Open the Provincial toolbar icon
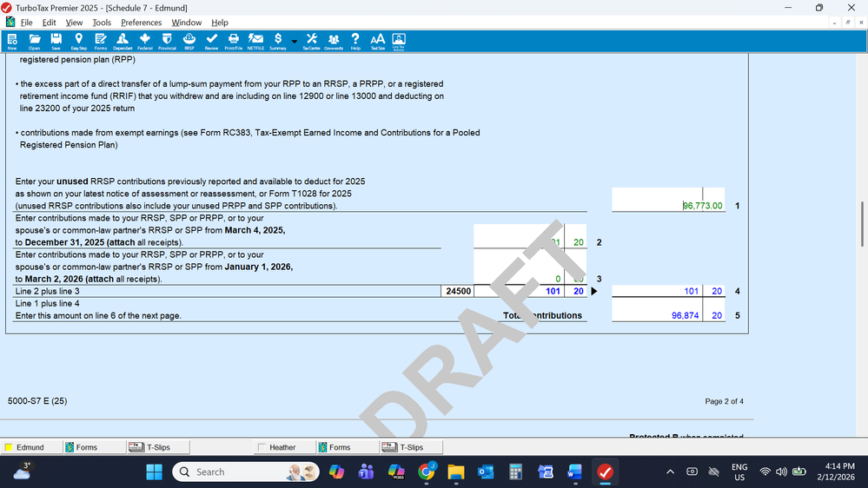This screenshot has height=488, width=868. [167, 42]
